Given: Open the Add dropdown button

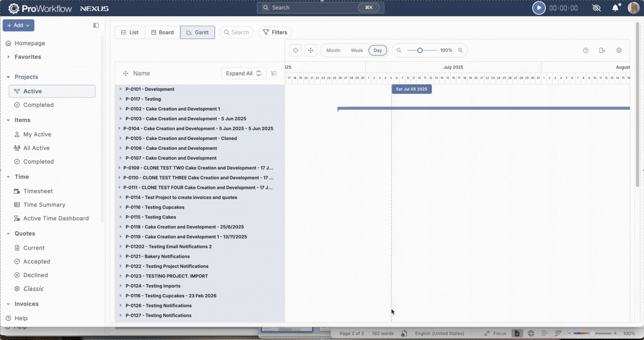Looking at the screenshot, I should coord(18,25).
